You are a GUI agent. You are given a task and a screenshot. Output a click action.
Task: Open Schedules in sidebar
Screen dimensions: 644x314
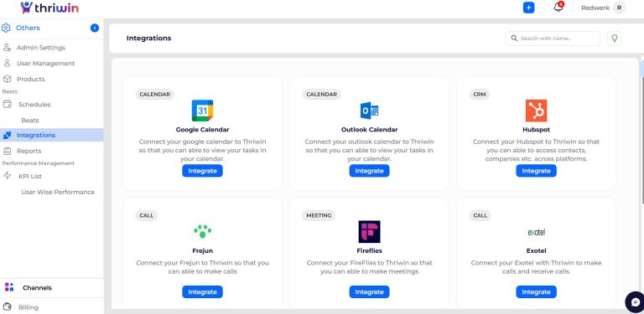(x=34, y=105)
